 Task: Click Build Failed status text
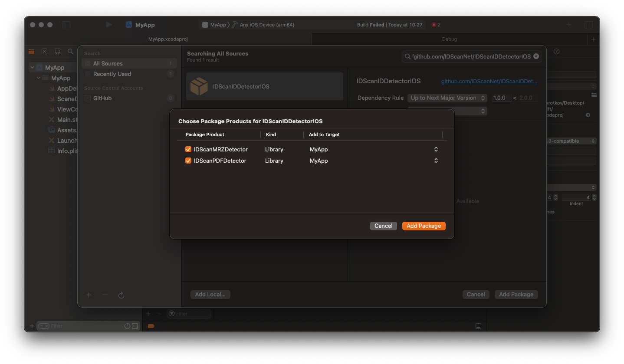(371, 25)
